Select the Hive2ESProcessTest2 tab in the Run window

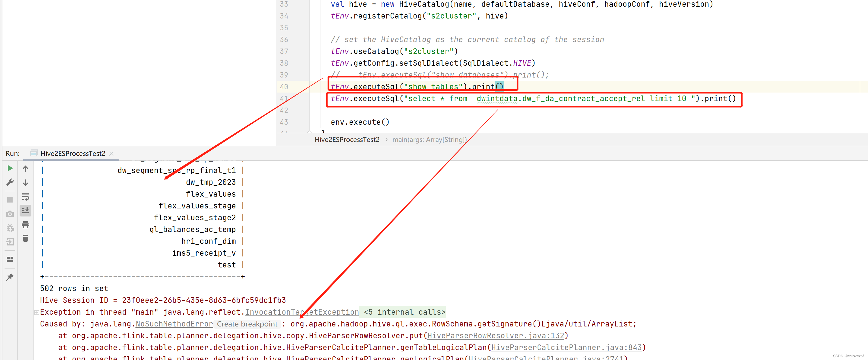[x=72, y=153]
